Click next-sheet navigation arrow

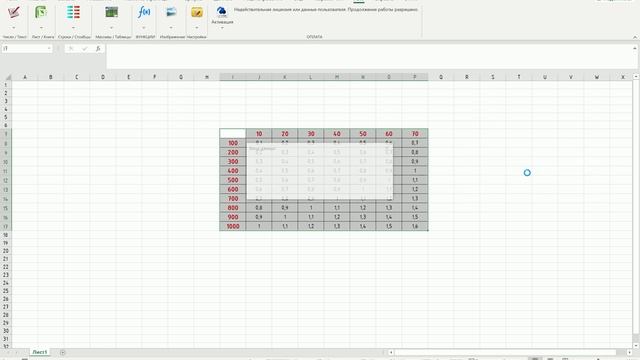pyautogui.click(x=16, y=352)
